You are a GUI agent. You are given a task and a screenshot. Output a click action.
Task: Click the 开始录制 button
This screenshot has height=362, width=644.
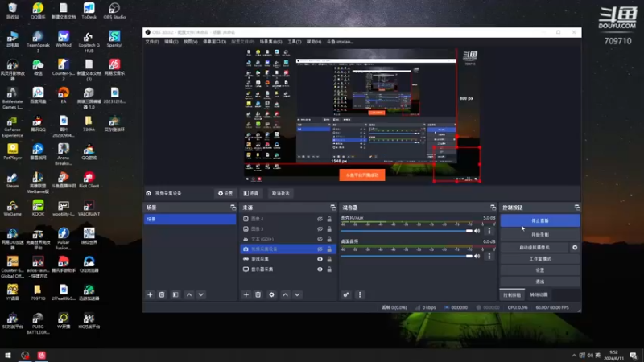click(539, 235)
